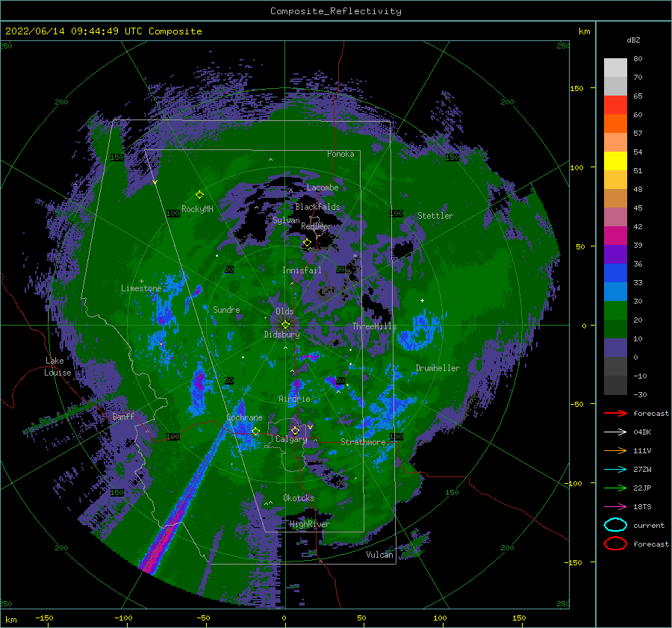
Task: Click the 18TS legend label
Action: pyautogui.click(x=642, y=506)
